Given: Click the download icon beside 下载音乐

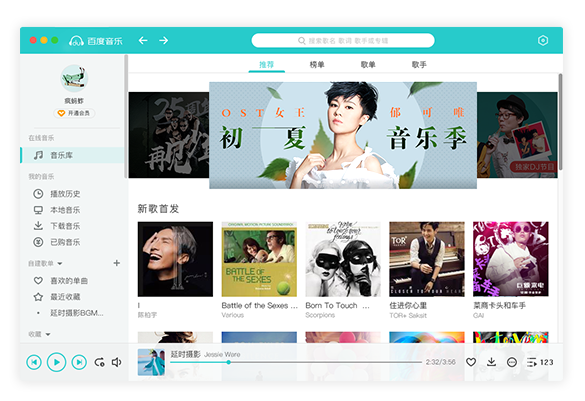Looking at the screenshot, I should [x=38, y=226].
